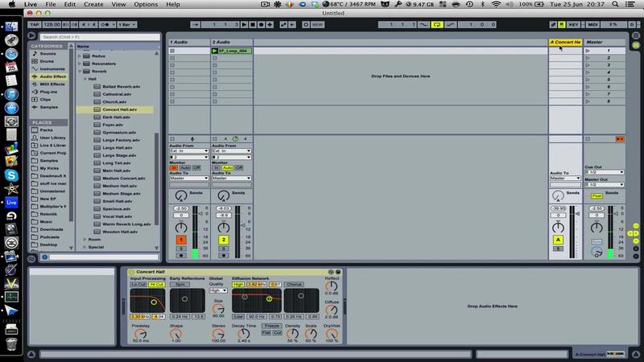
Task: Click the Freeze button in reverb
Action: pos(271,326)
